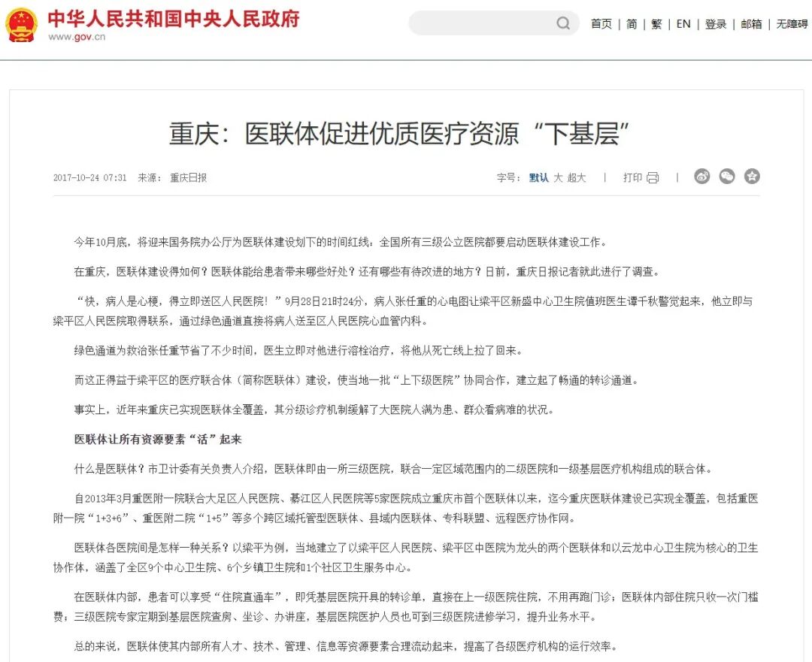Screen dimensions: 812x662
Task: Share article via QZone star icon
Action: point(752,177)
